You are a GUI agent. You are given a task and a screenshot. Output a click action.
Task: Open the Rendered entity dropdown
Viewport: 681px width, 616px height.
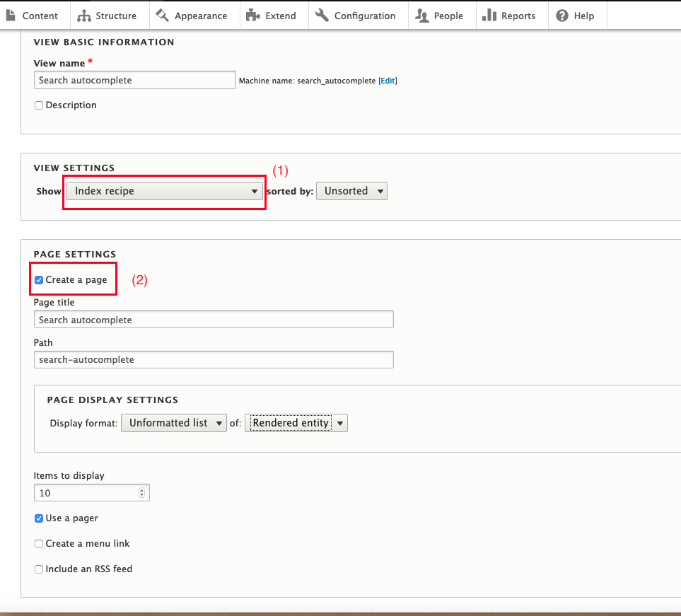pyautogui.click(x=296, y=423)
